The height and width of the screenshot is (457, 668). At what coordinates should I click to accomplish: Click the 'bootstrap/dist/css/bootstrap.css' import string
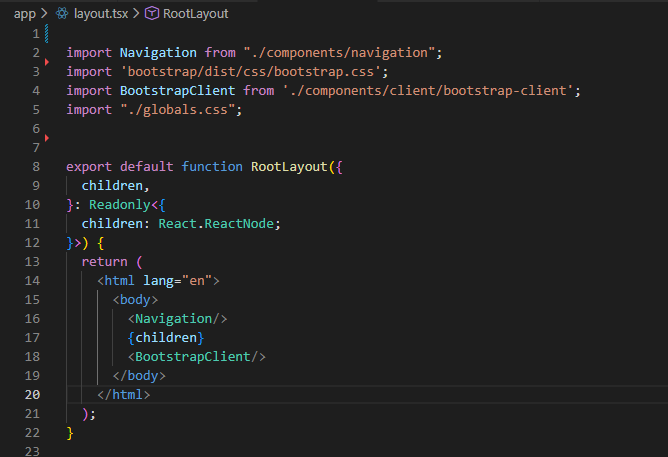click(x=251, y=72)
